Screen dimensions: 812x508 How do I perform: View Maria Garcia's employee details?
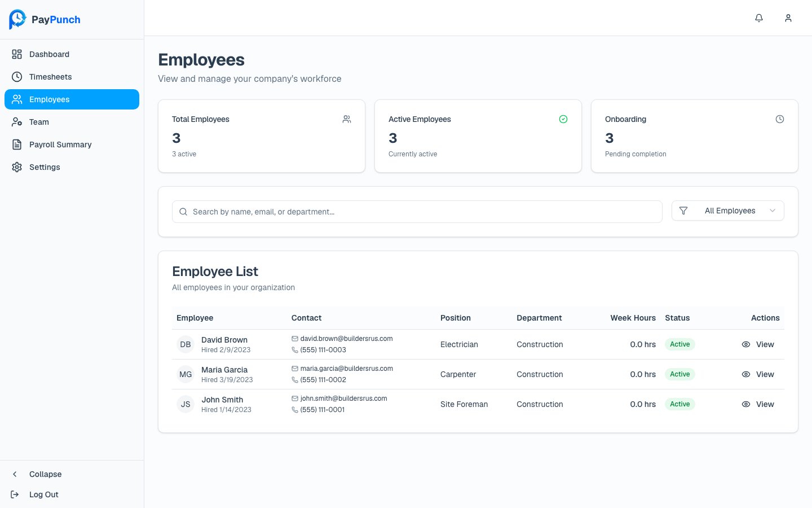pos(758,374)
